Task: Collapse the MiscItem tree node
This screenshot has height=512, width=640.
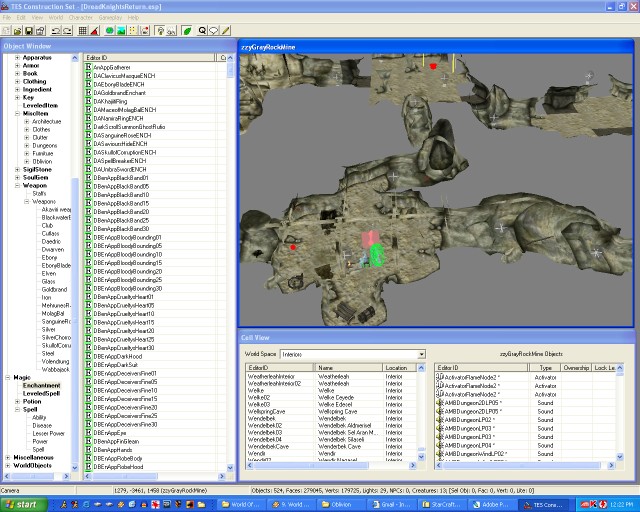Action: (x=17, y=114)
